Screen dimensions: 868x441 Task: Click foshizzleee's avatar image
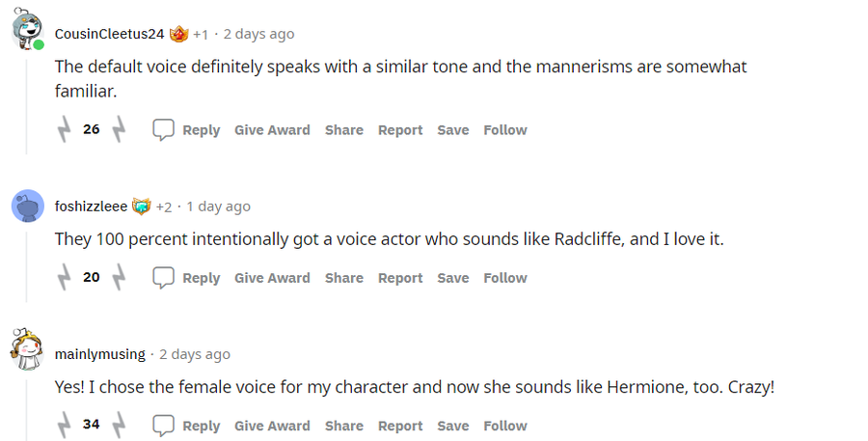click(x=27, y=206)
